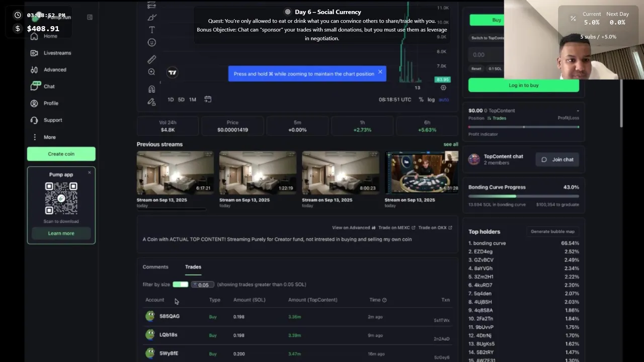Toggle percent scale on the chart
Screen dimensions: 644x362
(421, 100)
